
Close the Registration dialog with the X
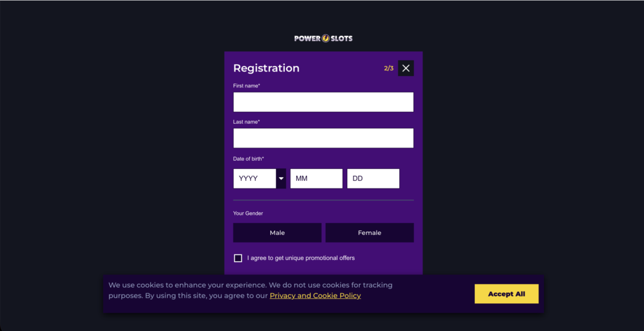406,68
